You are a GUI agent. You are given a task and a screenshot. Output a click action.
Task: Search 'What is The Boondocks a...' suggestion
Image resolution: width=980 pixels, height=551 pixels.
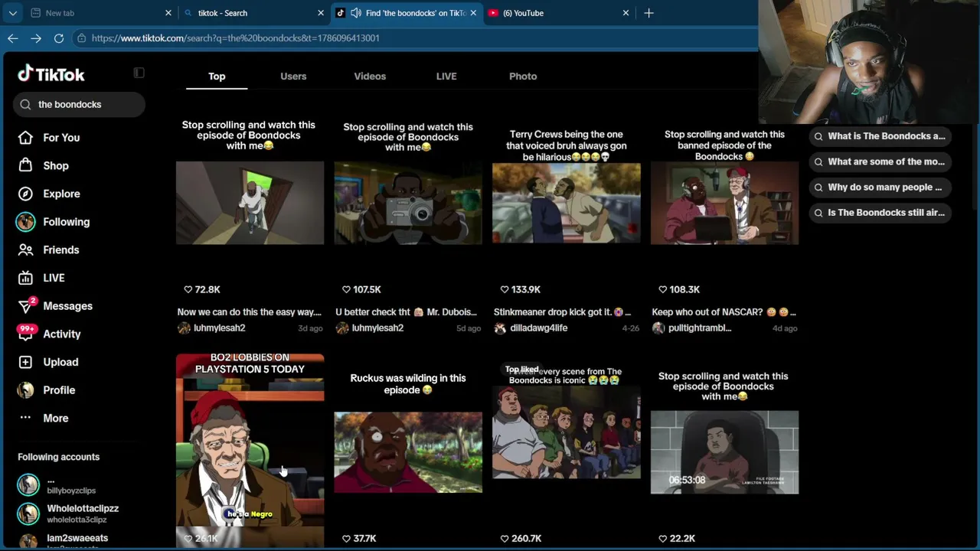880,136
